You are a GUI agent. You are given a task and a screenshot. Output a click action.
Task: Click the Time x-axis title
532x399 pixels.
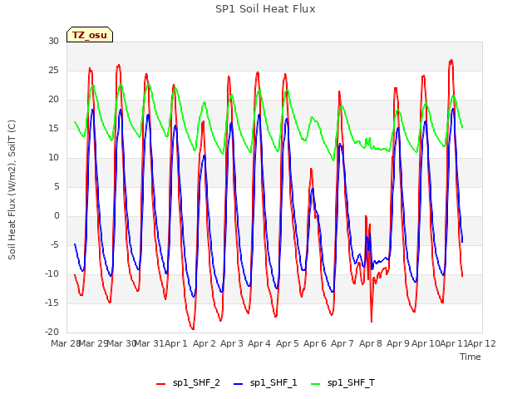point(470,357)
